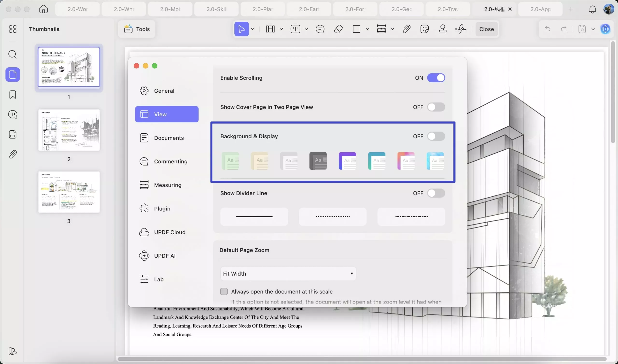
Task: Open the home screen icon
Action: click(x=43, y=9)
